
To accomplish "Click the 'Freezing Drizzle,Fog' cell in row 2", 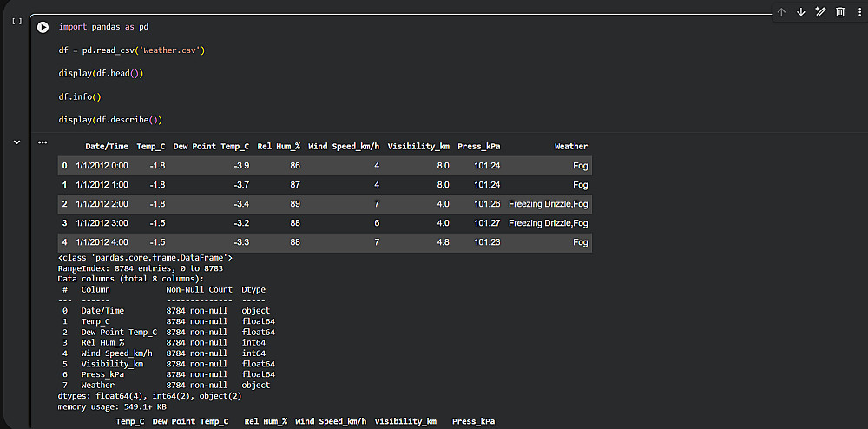I will click(x=548, y=204).
